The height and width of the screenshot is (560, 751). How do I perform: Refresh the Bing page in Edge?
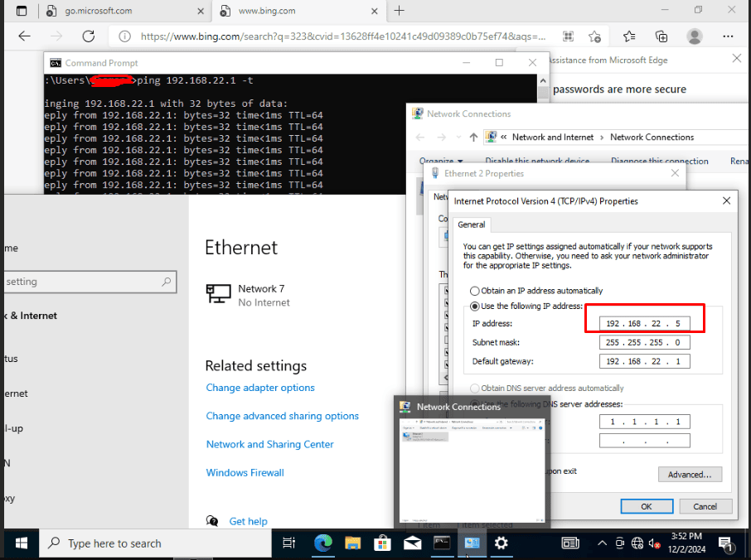[x=88, y=36]
